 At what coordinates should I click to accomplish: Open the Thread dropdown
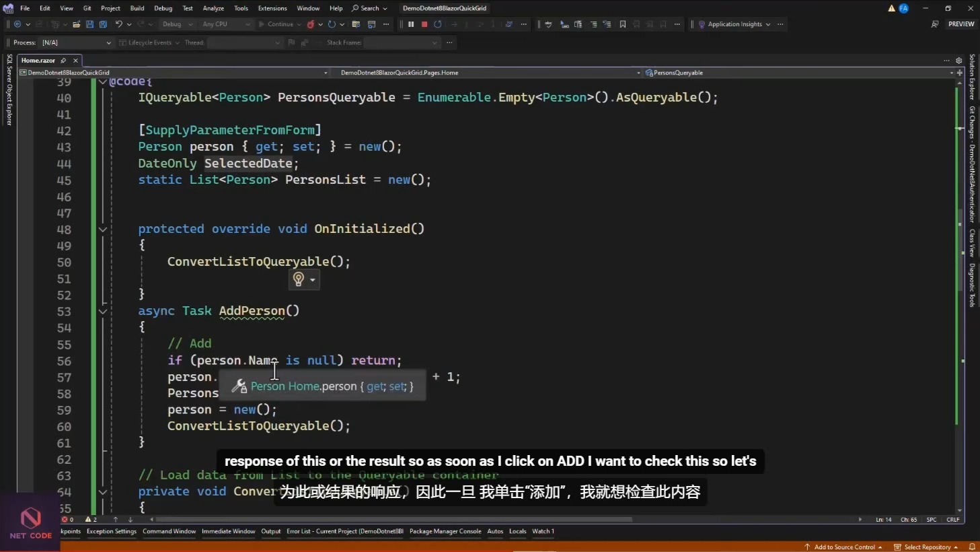(244, 42)
